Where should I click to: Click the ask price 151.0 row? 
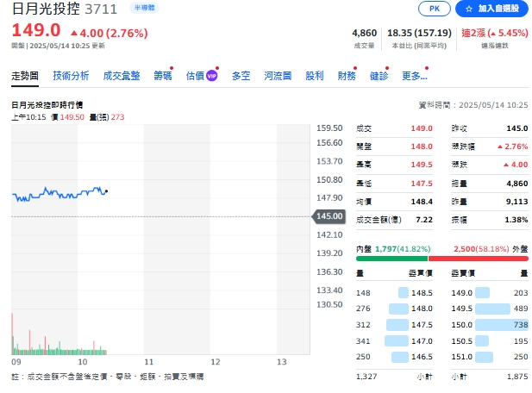point(490,357)
